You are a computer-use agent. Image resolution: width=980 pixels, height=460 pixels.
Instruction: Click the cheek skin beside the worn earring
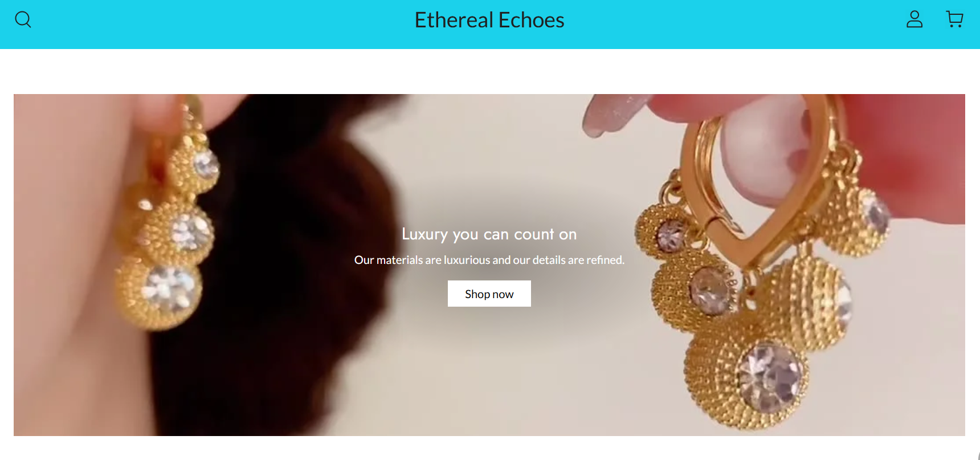[63, 257]
